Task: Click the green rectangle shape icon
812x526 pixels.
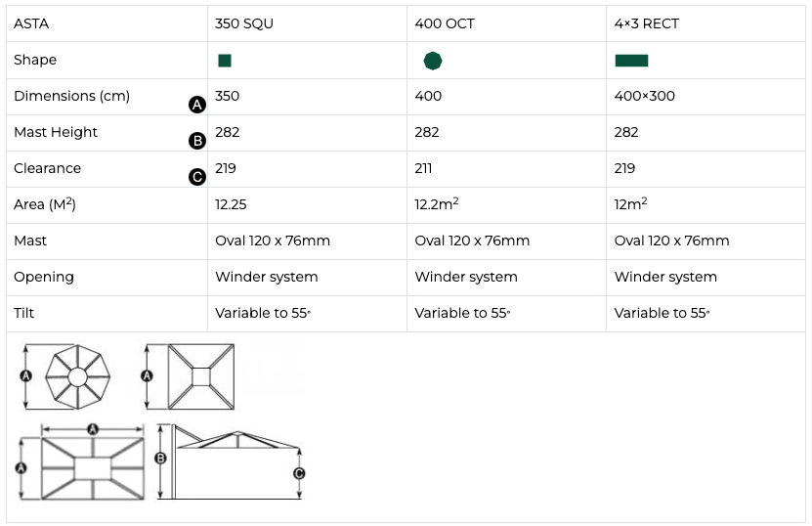Action: coord(631,61)
